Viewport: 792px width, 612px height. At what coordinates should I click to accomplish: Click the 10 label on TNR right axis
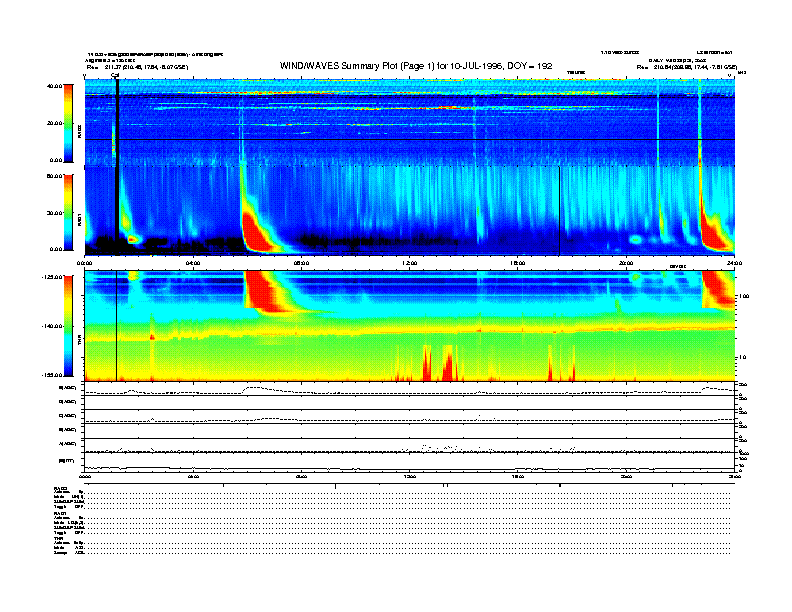(x=742, y=358)
